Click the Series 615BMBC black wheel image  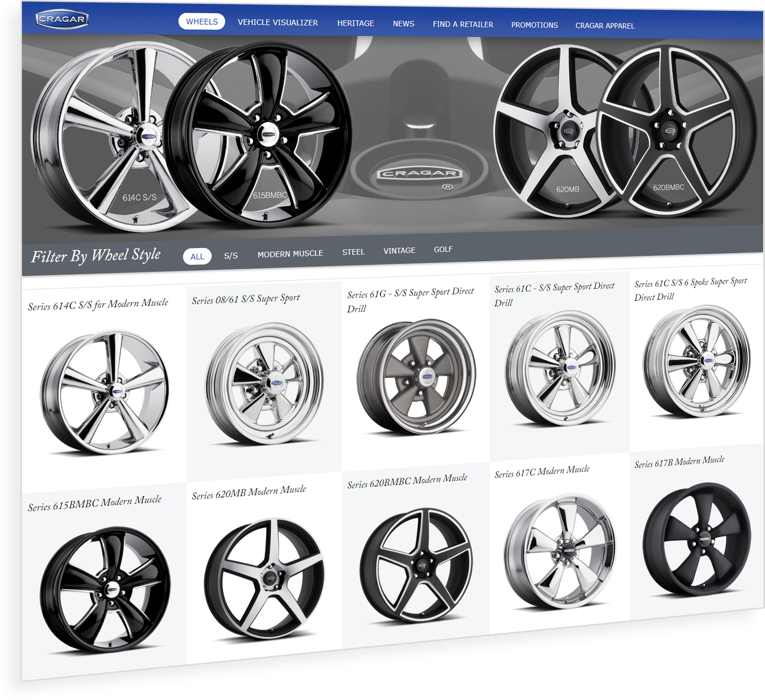[x=105, y=589]
